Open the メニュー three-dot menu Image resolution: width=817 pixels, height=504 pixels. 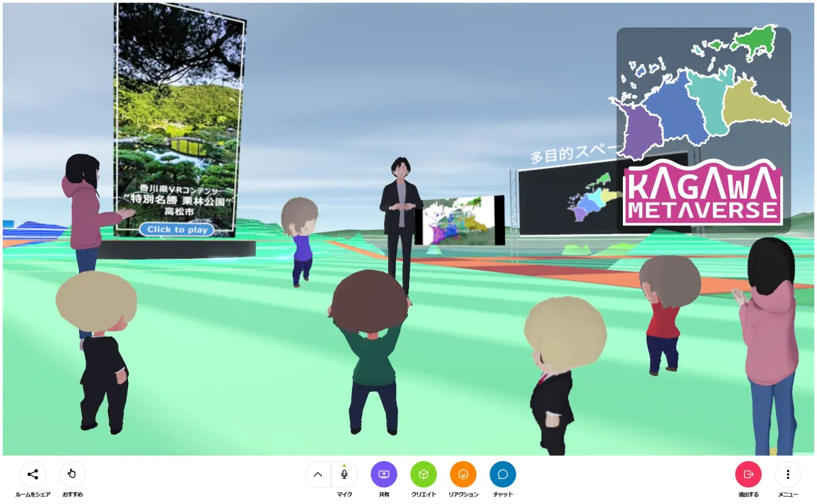click(788, 474)
